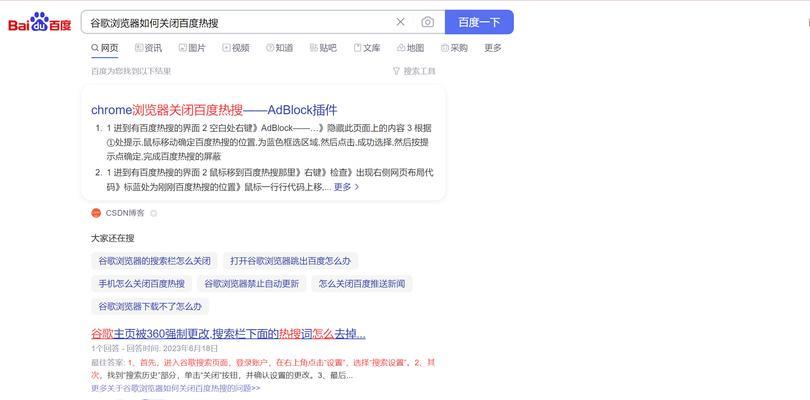Image resolution: width=810 pixels, height=400 pixels.
Task: Open the 文库 tab
Action: (x=367, y=48)
